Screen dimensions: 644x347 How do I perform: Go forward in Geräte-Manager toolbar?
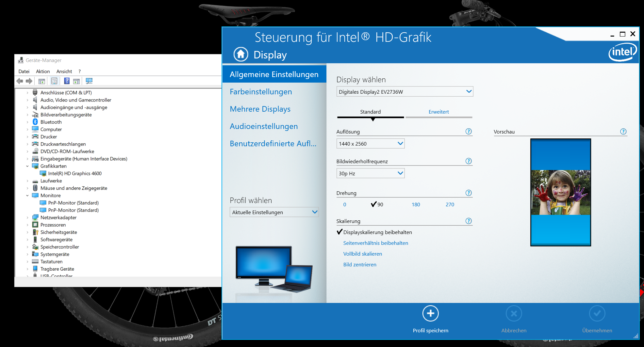(x=29, y=81)
